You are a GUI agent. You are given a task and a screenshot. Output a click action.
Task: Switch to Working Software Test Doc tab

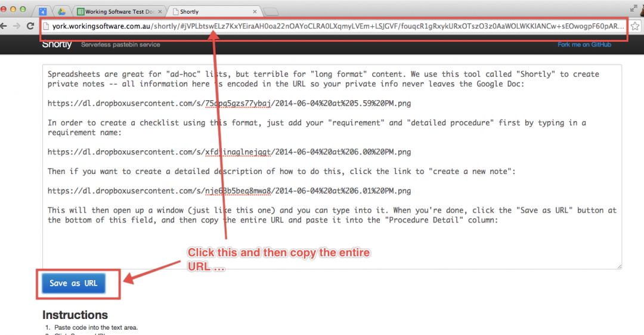pyautogui.click(x=119, y=11)
